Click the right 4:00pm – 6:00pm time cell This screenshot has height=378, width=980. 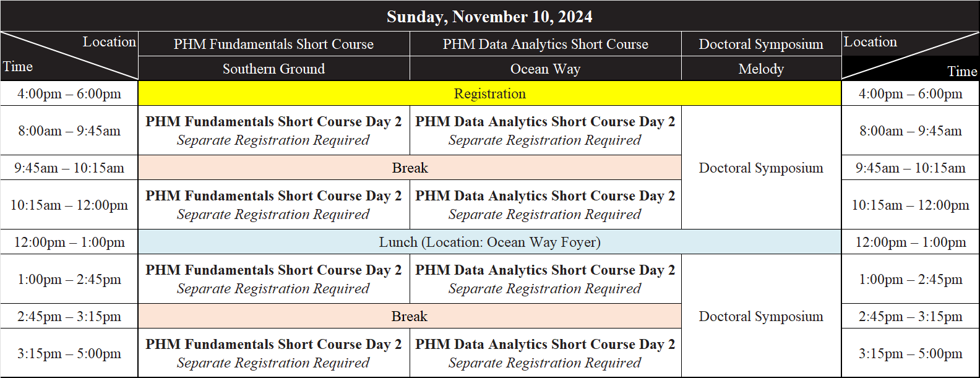click(x=910, y=93)
